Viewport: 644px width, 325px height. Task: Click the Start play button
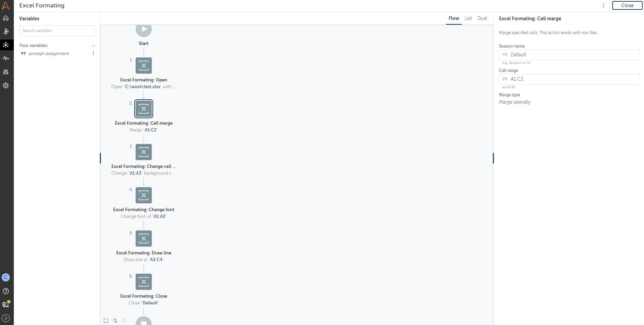144,29
